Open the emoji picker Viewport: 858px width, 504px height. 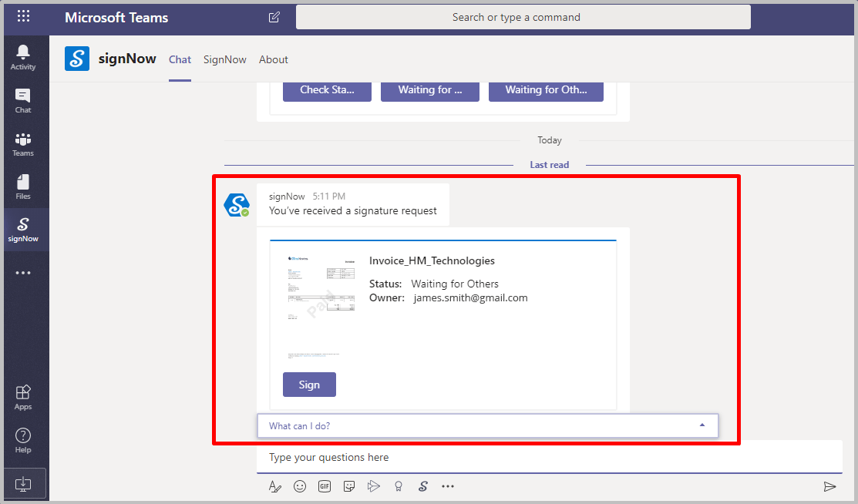[300, 486]
